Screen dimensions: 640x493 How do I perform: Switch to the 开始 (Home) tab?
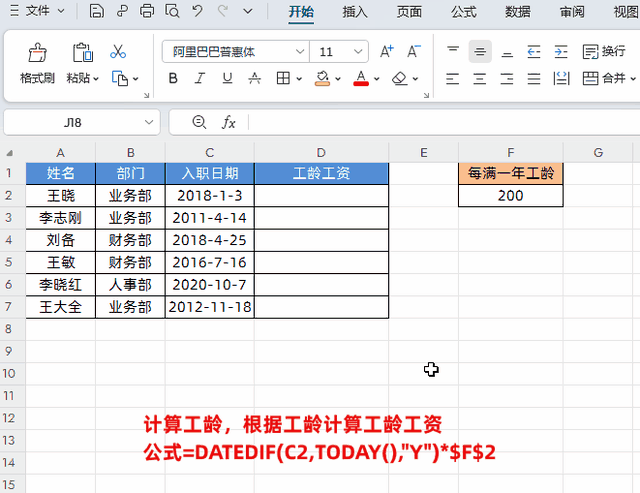point(301,12)
